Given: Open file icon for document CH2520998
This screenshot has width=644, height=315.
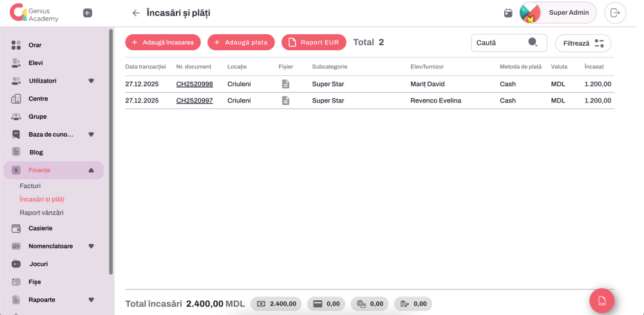Looking at the screenshot, I should 285,84.
